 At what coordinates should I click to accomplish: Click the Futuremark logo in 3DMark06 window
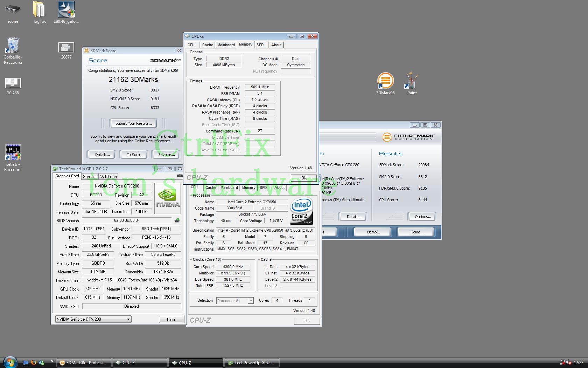click(408, 137)
